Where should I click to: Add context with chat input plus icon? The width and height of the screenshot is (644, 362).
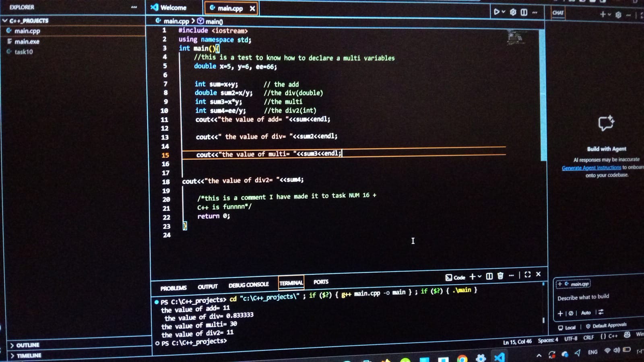[x=560, y=313]
